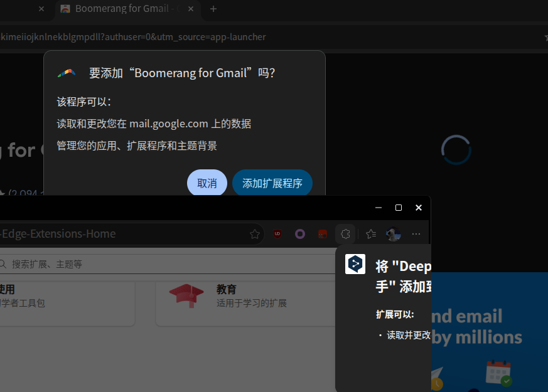548x392 pixels.
Task: Open the Favorites star-list icon
Action: click(371, 234)
